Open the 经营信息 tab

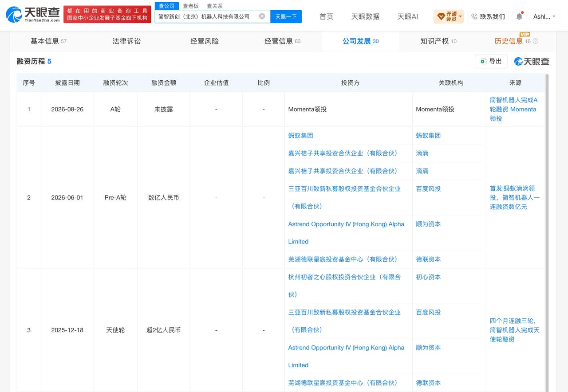282,41
